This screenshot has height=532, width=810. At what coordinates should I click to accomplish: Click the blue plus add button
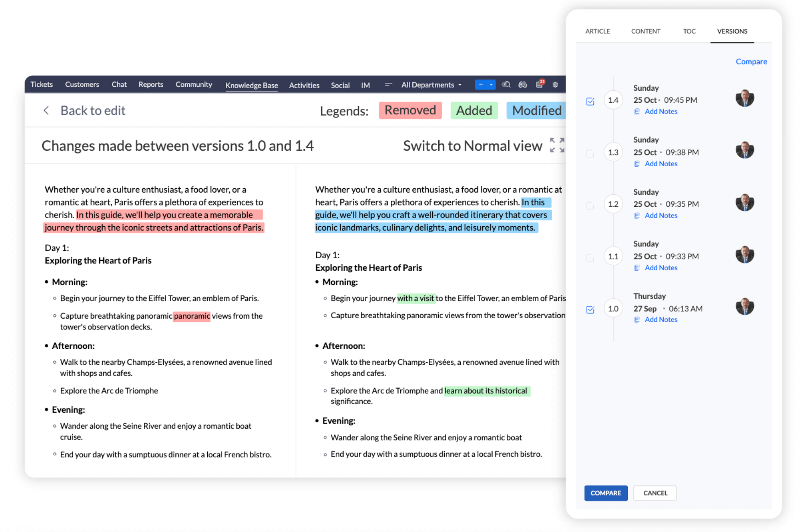tap(481, 85)
